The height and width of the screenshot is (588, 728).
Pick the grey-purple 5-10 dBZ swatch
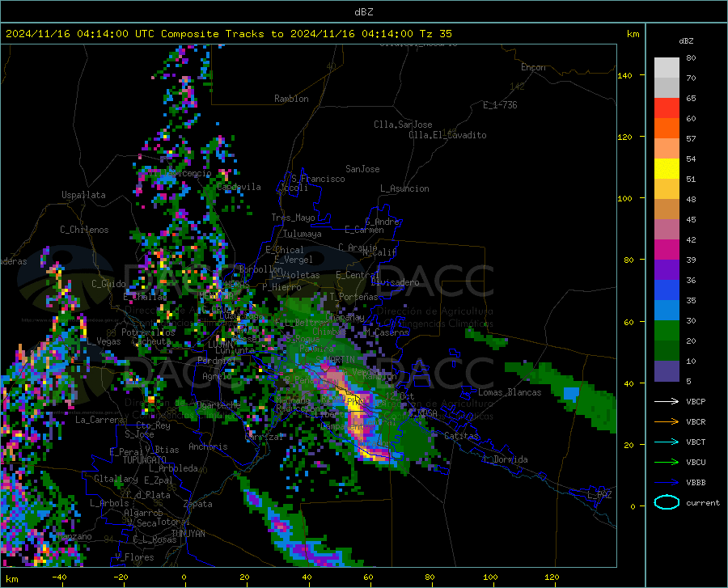coord(667,371)
